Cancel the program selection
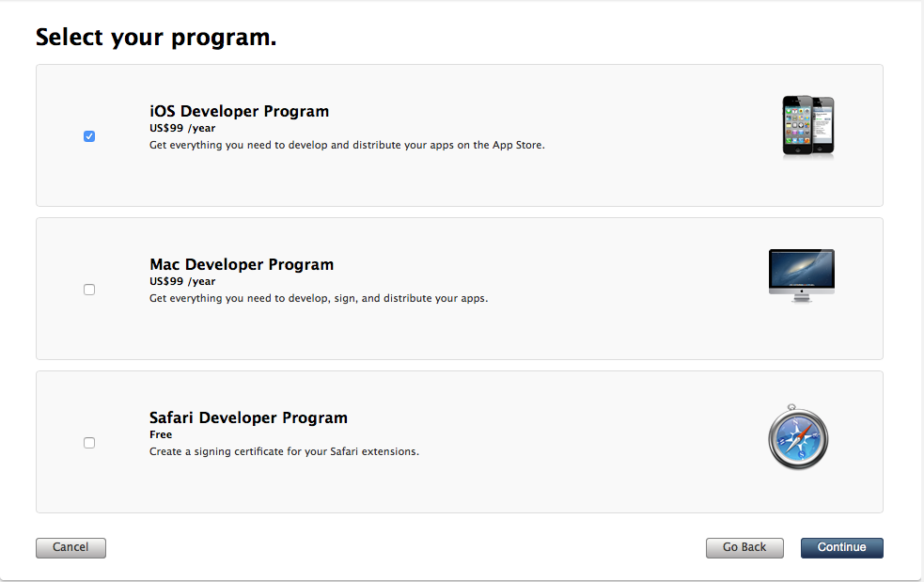This screenshot has width=924, height=582. click(x=70, y=547)
